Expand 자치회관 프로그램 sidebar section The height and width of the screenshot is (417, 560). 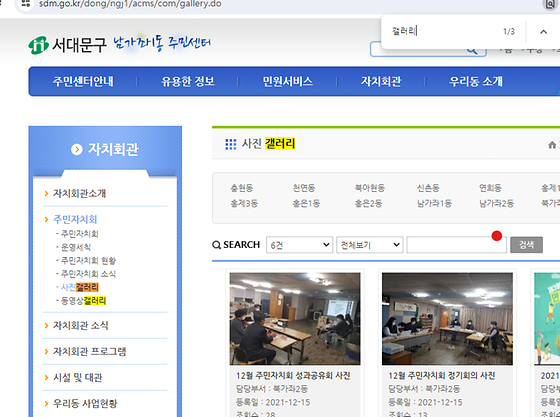tap(90, 352)
